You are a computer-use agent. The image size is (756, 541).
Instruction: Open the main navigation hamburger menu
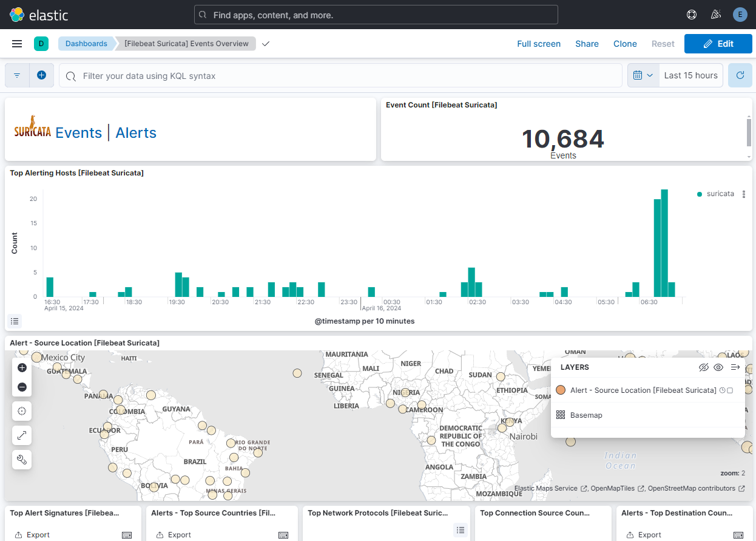click(17, 44)
